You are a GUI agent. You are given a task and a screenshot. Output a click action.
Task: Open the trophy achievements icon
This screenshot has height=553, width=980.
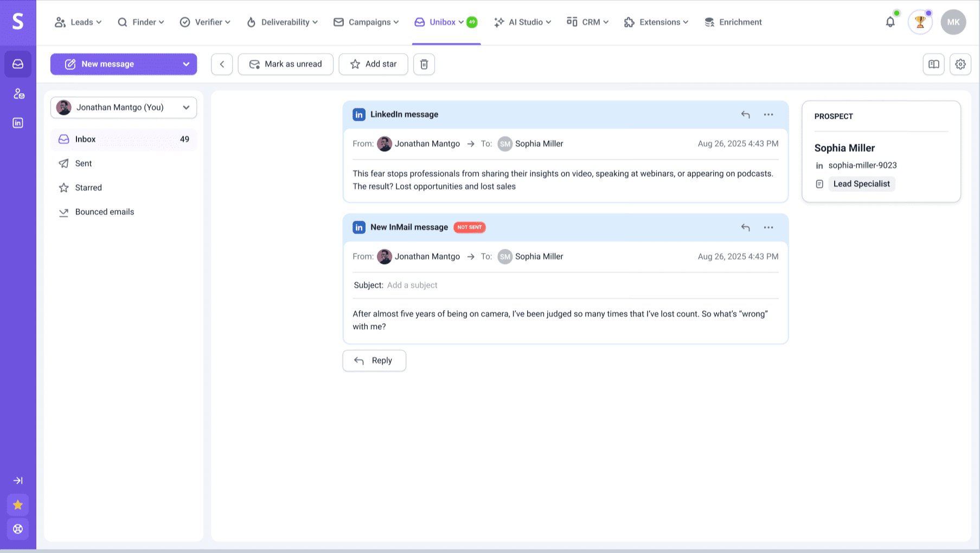(920, 22)
